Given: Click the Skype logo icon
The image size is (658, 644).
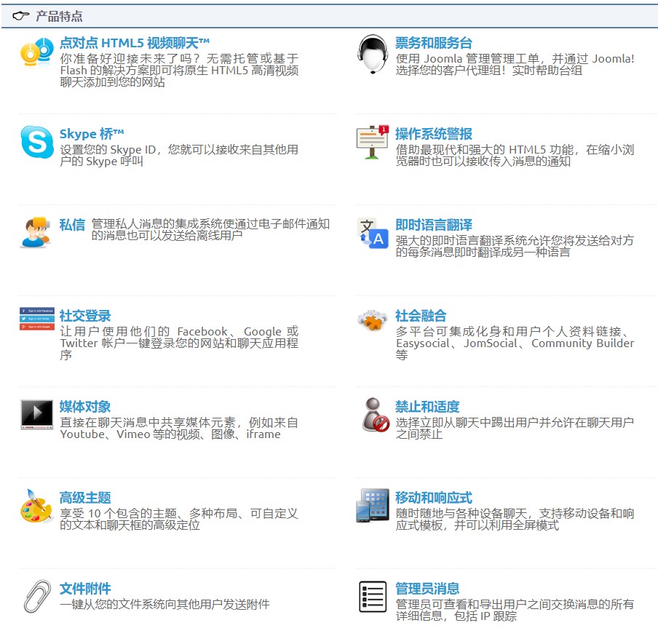Looking at the screenshot, I should (37, 142).
